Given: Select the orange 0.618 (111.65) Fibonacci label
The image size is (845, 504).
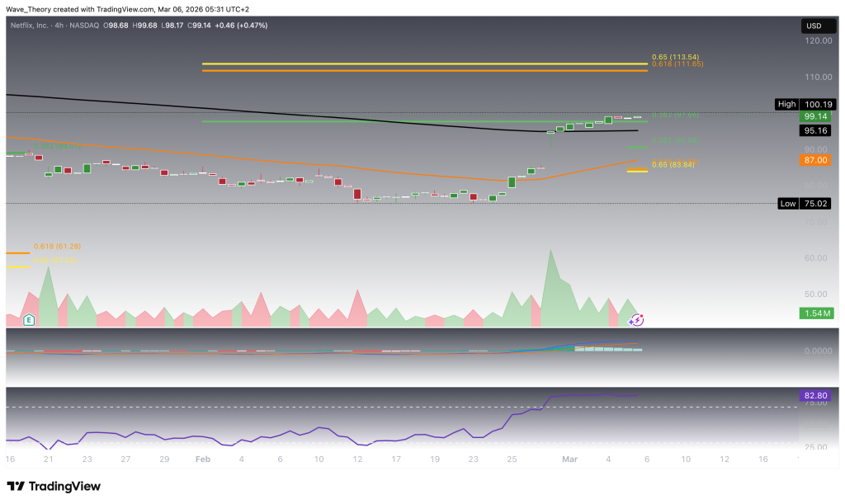Looking at the screenshot, I should 677,64.
